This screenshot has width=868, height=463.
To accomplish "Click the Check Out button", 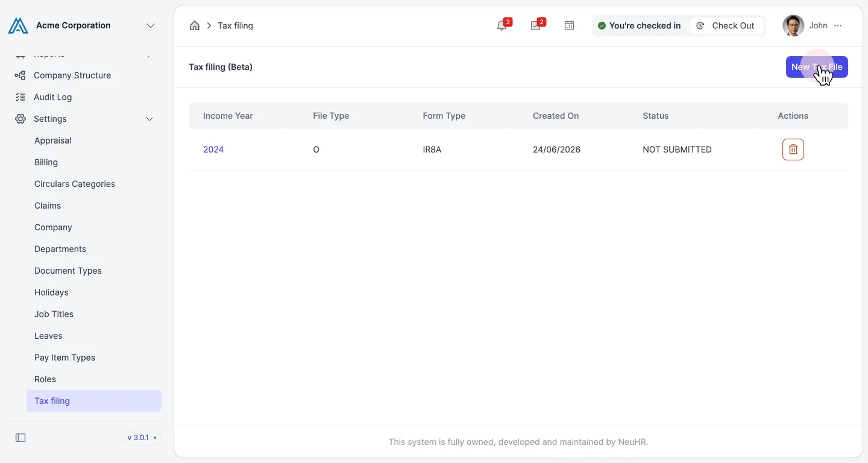I will click(x=726, y=25).
